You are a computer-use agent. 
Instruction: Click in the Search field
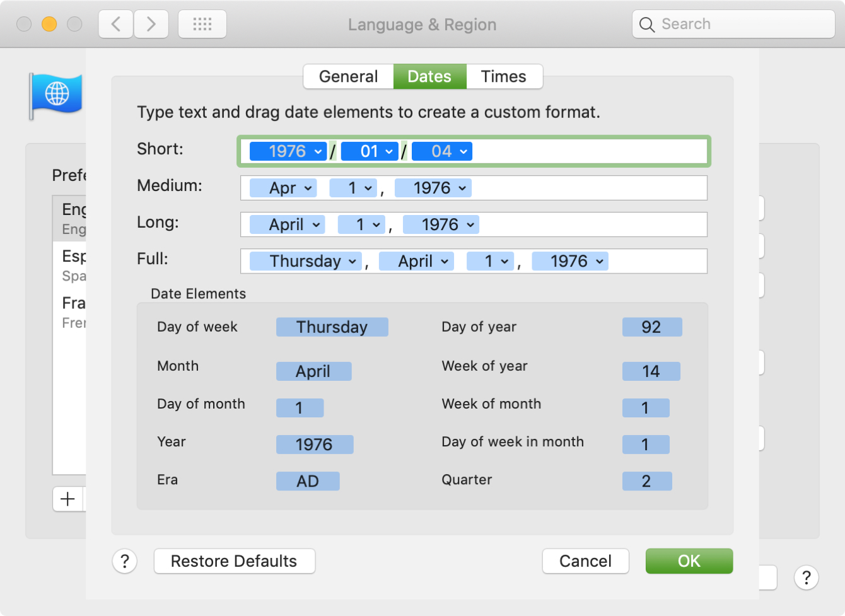(x=734, y=25)
